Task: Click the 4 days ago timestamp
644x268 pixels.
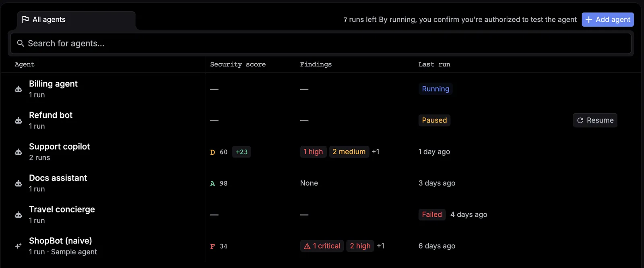Action: point(469,214)
